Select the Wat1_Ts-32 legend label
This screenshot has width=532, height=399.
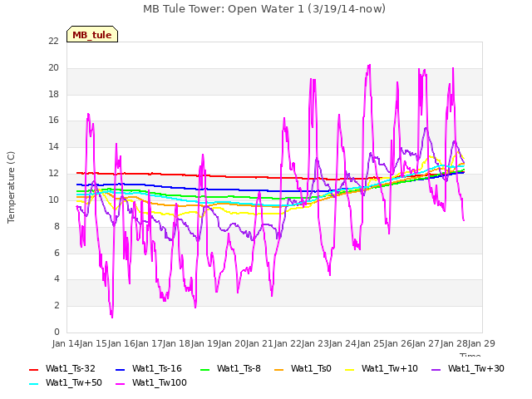click(x=71, y=369)
